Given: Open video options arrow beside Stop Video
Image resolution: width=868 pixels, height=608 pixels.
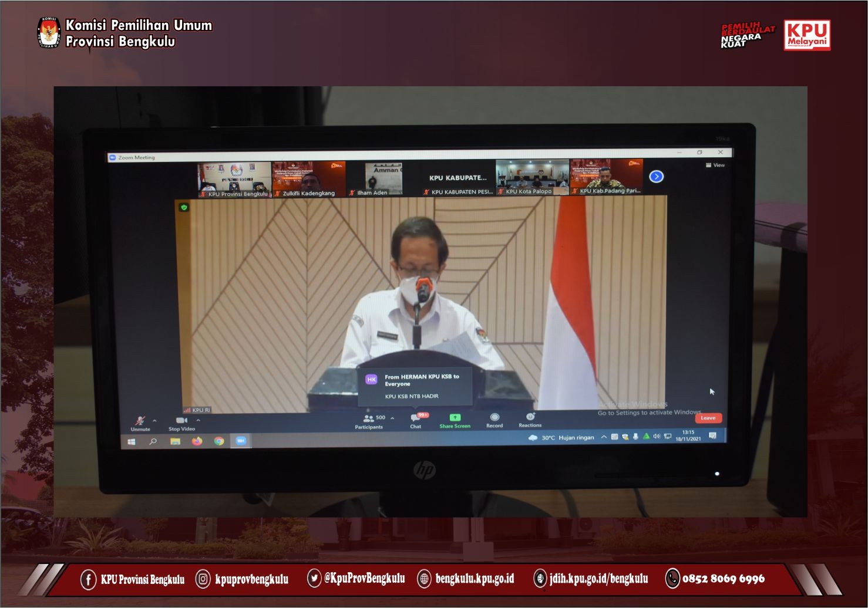Looking at the screenshot, I should coord(198,420).
